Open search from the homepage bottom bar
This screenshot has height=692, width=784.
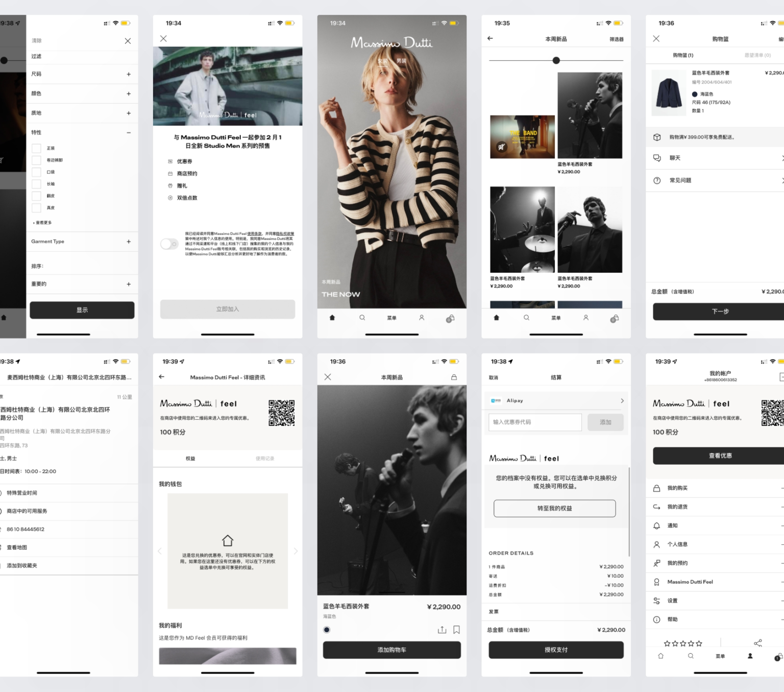click(362, 318)
